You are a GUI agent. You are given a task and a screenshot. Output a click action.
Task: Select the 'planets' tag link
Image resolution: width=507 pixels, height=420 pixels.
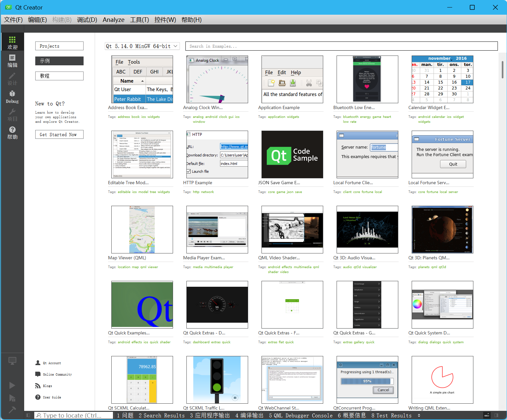pos(424,267)
